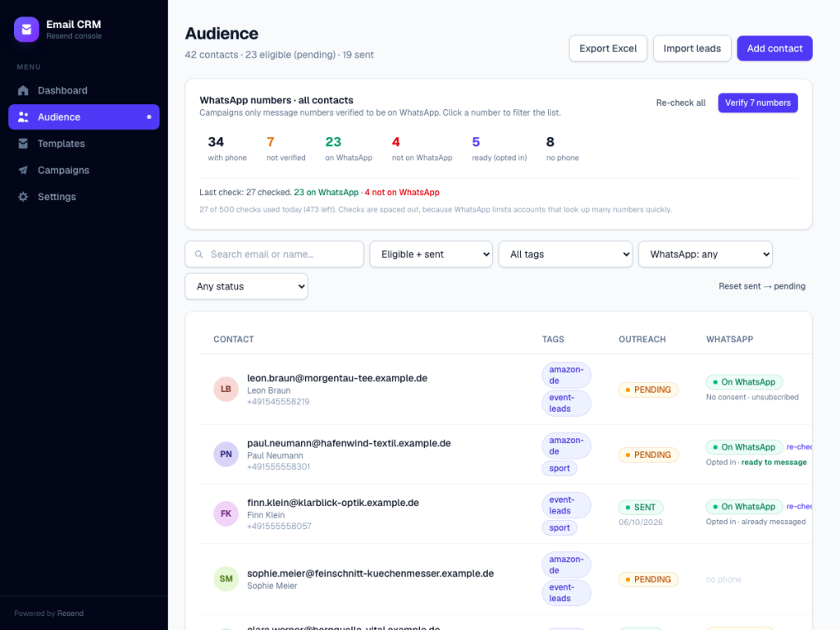The height and width of the screenshot is (630, 840).
Task: Click Finn Klein's SENT outreach badge
Action: pos(641,507)
